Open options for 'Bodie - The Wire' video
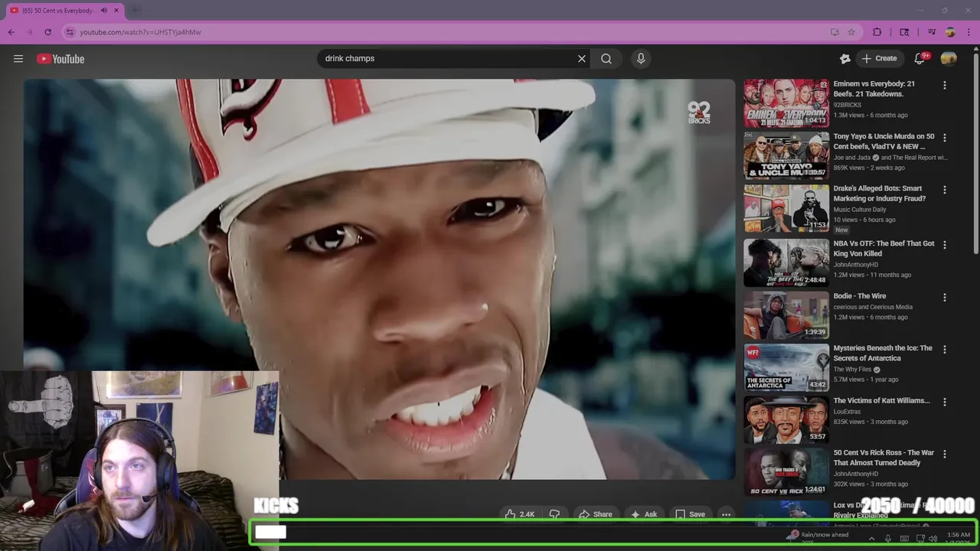Screen dimensions: 980x551 tap(944, 297)
